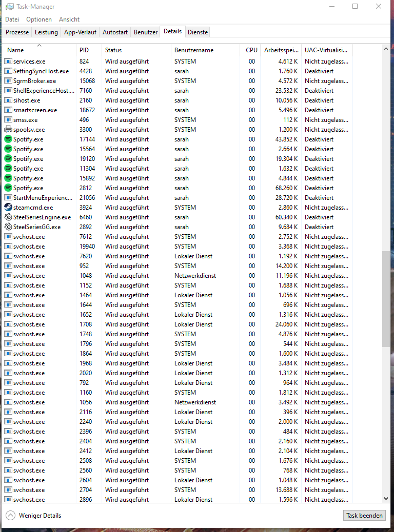
Task: Select Spotify.exe row with PID 11304
Action: (178, 169)
